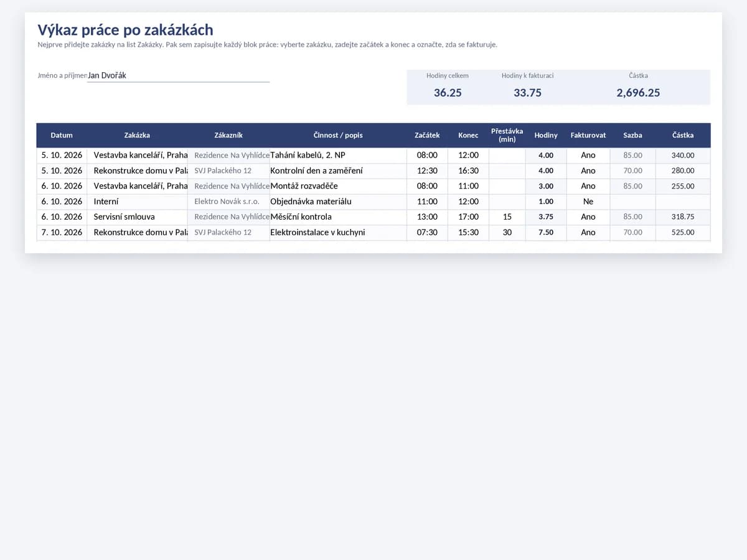Select the Hodiny celkem value 36.25
747x560 pixels.
coord(448,93)
